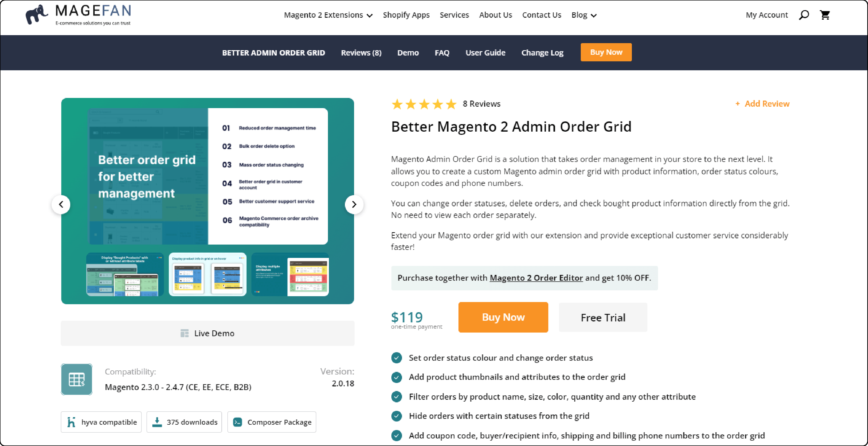868x446 pixels.
Task: Select the Bought Products attribute labels thumbnail
Action: [x=125, y=275]
